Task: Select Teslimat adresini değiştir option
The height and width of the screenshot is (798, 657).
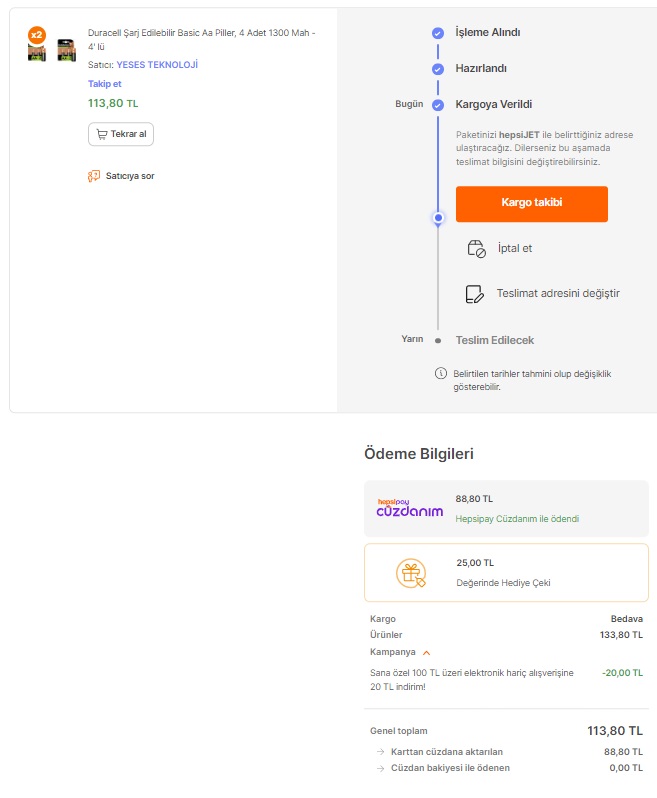Action: click(558, 294)
